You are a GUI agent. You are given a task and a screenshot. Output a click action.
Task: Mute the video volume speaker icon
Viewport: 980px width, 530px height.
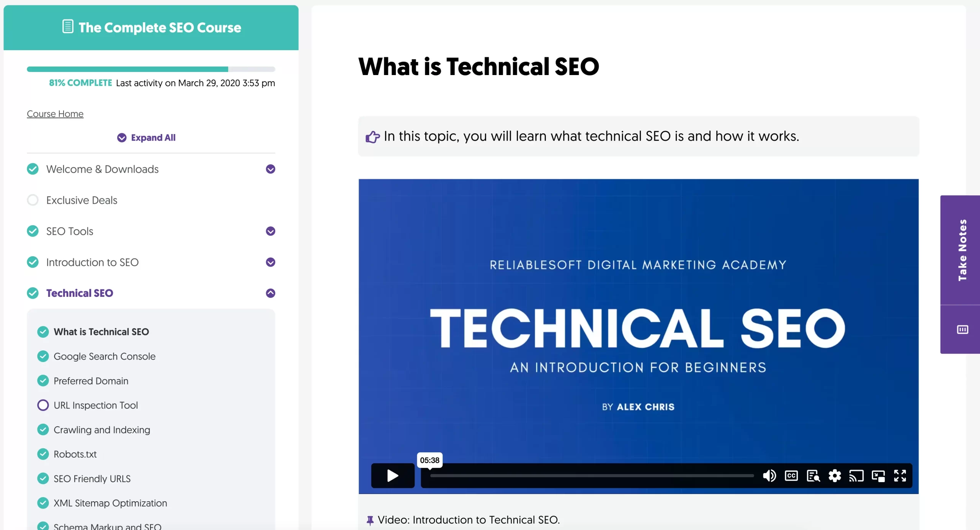[769, 476]
